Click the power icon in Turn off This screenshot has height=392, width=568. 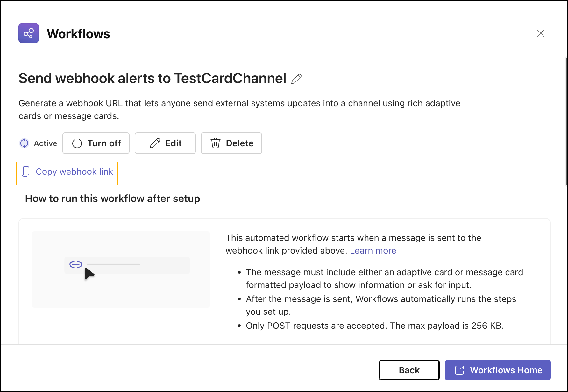click(x=77, y=143)
